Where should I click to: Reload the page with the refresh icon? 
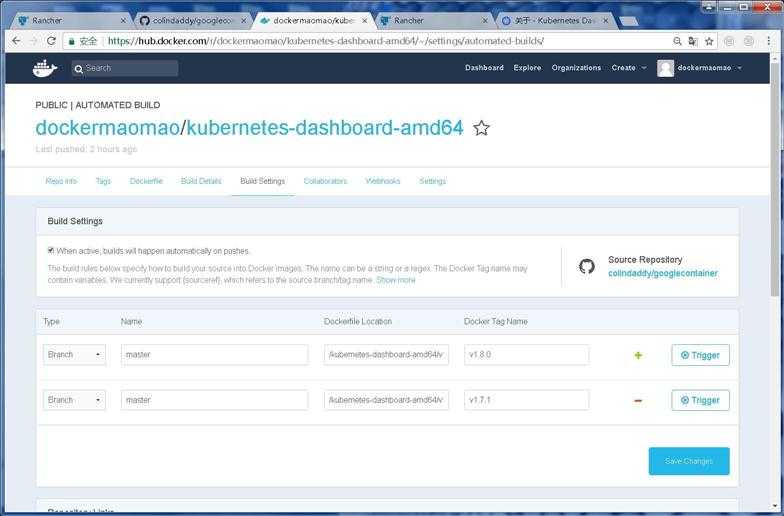51,41
